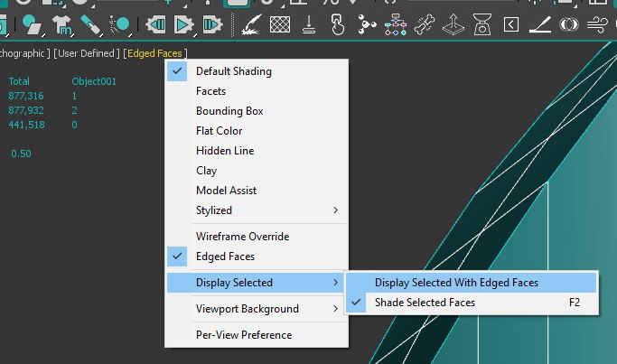Screen dimensions: 617x364
Task: Select Hidden Line display mode
Action: pyautogui.click(x=257, y=151)
